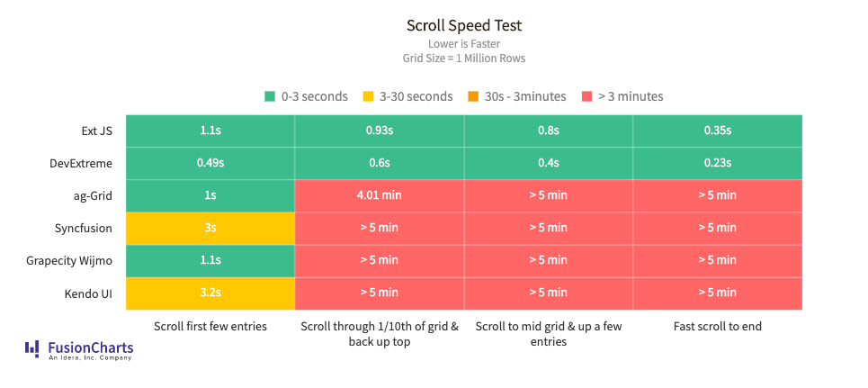Select the ag-Grid row label
868x388 pixels.
tap(95, 195)
